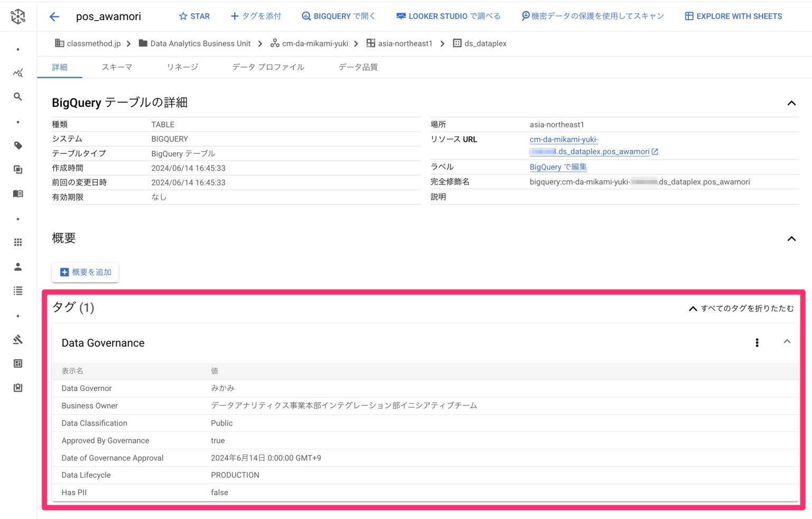Click the Dataplex logo at the top left

pyautogui.click(x=17, y=16)
